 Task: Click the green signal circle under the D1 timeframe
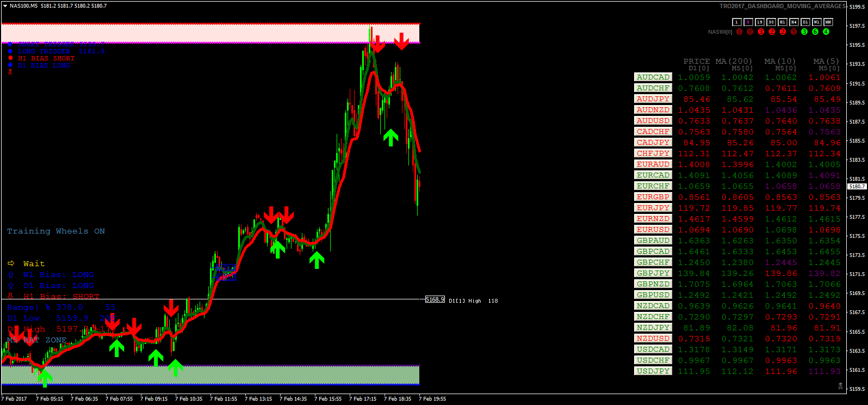click(x=804, y=32)
